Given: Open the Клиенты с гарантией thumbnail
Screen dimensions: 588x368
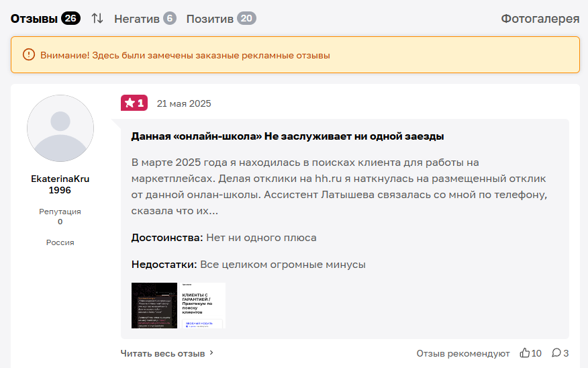Looking at the screenshot, I should tap(203, 306).
